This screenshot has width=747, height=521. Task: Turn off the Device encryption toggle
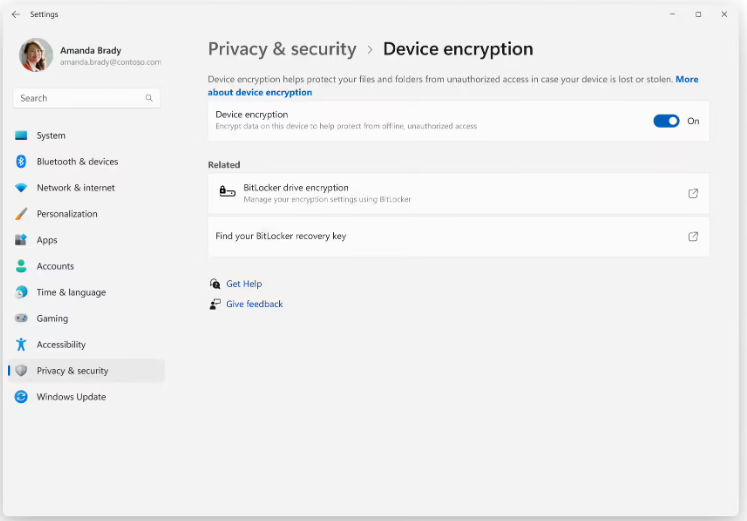click(666, 121)
